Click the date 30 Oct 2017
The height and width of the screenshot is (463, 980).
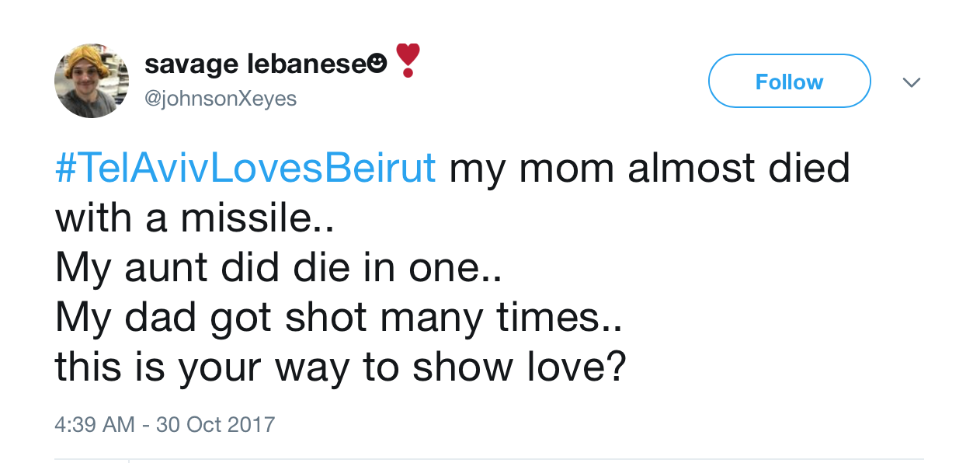coord(216,425)
